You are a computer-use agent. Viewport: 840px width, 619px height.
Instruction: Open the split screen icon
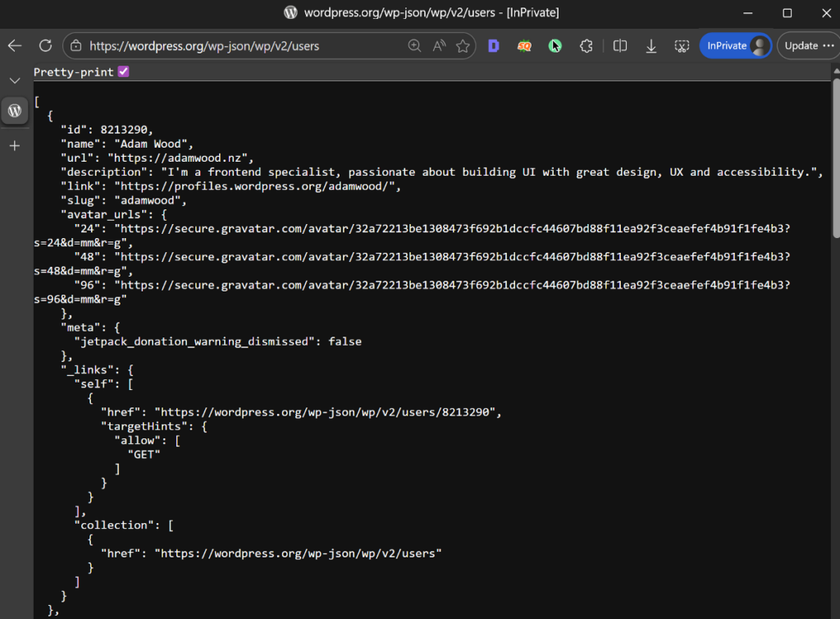(619, 46)
